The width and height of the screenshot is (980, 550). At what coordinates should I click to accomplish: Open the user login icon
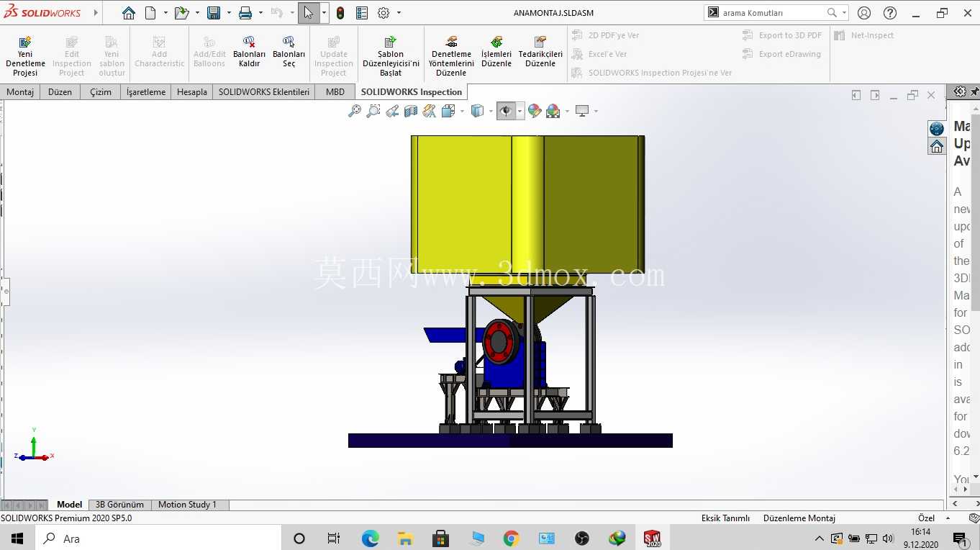point(864,13)
